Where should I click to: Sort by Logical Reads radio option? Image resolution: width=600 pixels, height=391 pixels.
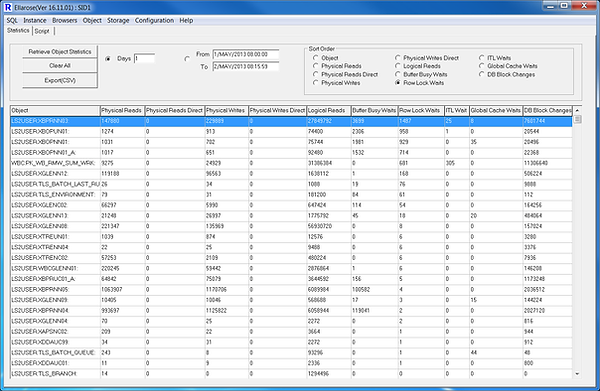[x=398, y=66]
